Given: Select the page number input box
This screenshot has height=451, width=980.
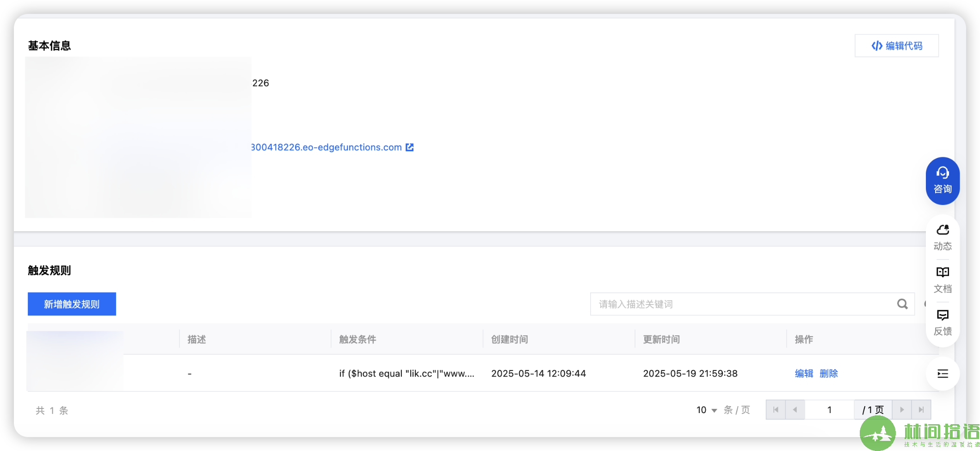Looking at the screenshot, I should point(830,410).
